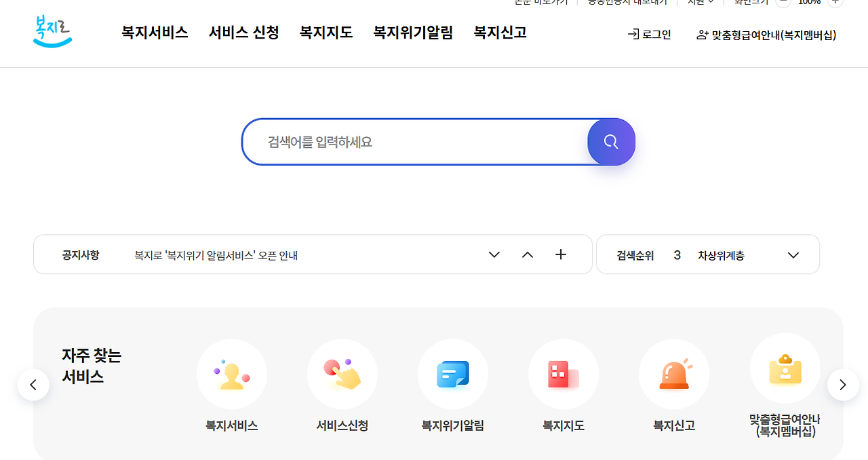This screenshot has height=460, width=868.
Task: Click the left carousel arrow
Action: point(33,385)
